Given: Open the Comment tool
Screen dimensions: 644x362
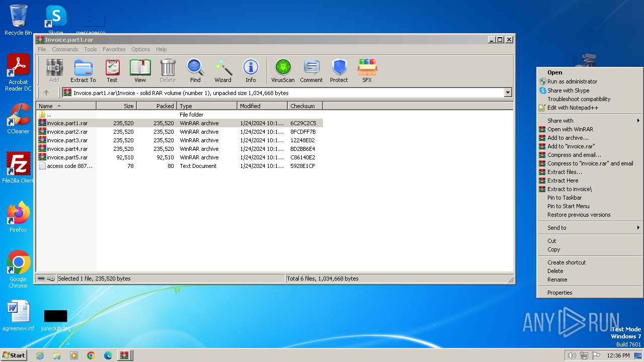Looking at the screenshot, I should (311, 70).
